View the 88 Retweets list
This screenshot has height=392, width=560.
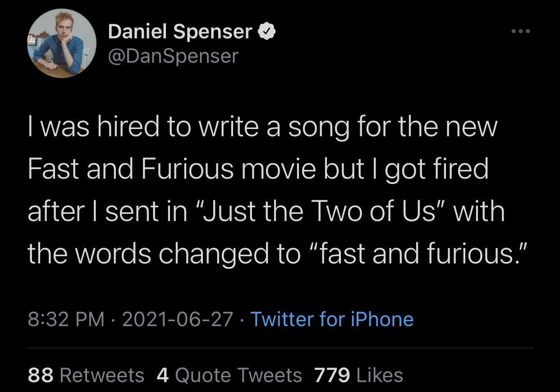pyautogui.click(x=86, y=375)
